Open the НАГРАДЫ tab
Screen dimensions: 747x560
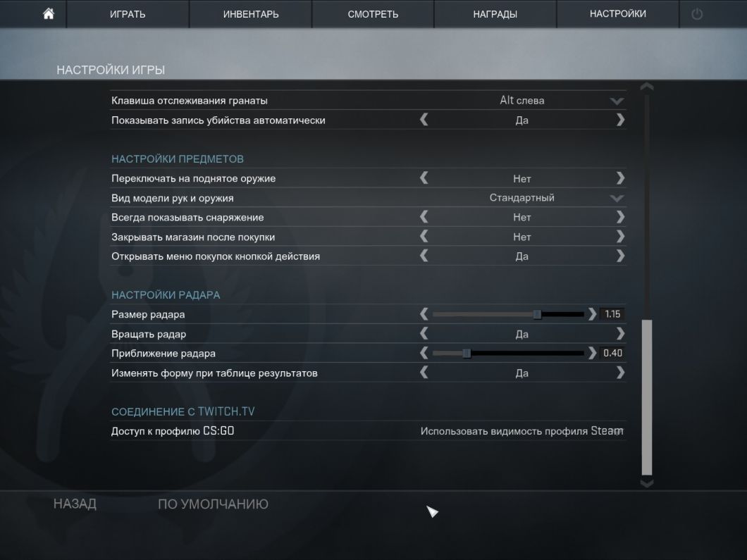(x=495, y=14)
